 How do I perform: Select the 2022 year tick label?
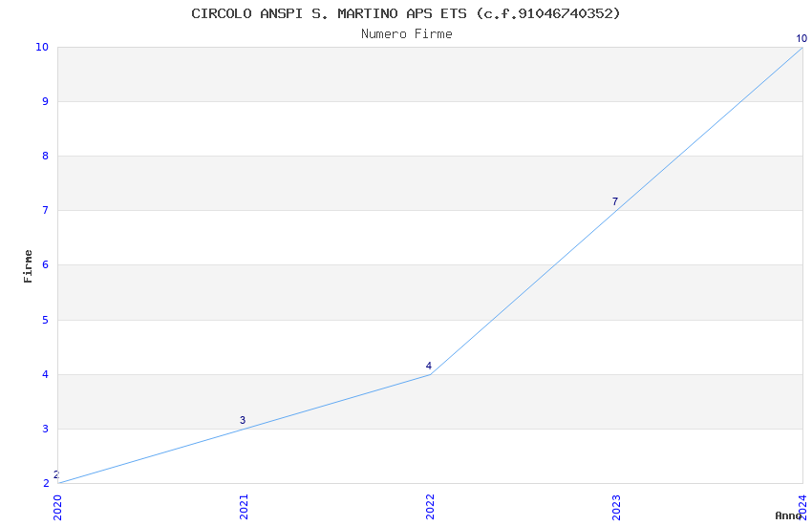click(430, 507)
